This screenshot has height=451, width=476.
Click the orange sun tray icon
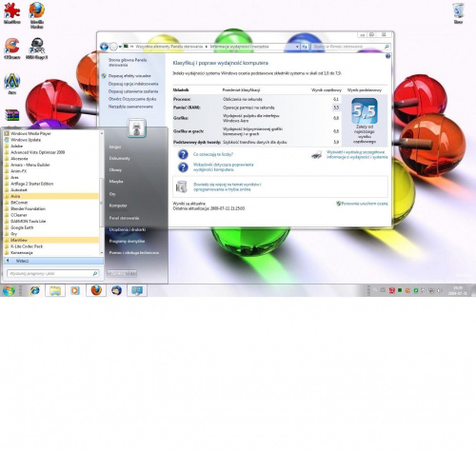pyautogui.click(x=407, y=290)
